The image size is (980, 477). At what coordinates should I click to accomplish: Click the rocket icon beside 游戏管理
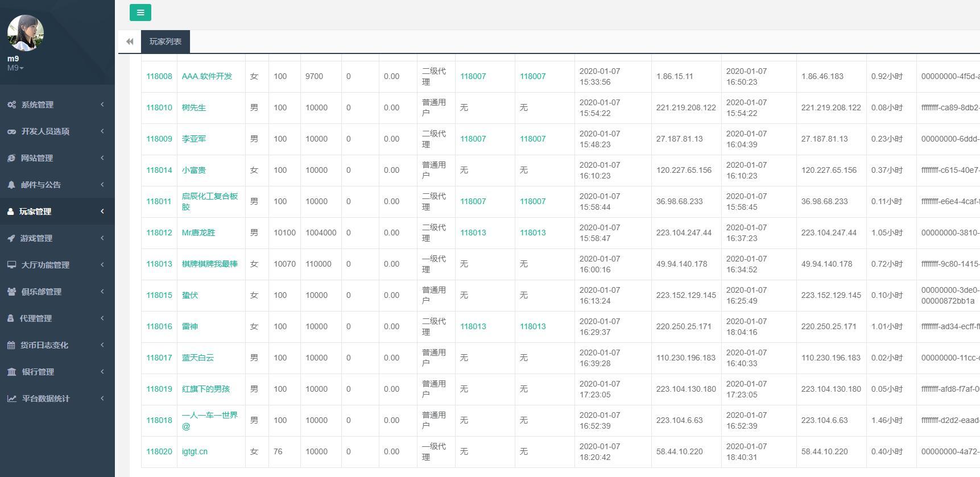(11, 238)
